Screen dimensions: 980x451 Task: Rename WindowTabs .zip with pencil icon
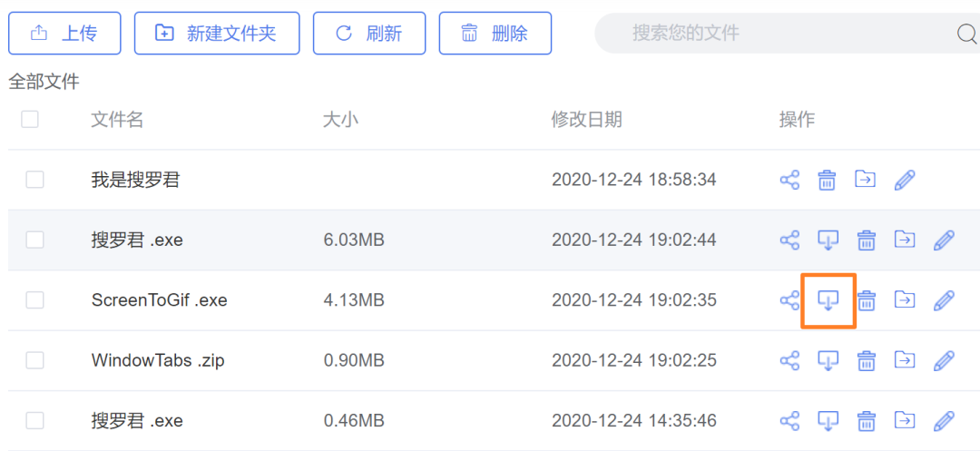pyautogui.click(x=944, y=360)
